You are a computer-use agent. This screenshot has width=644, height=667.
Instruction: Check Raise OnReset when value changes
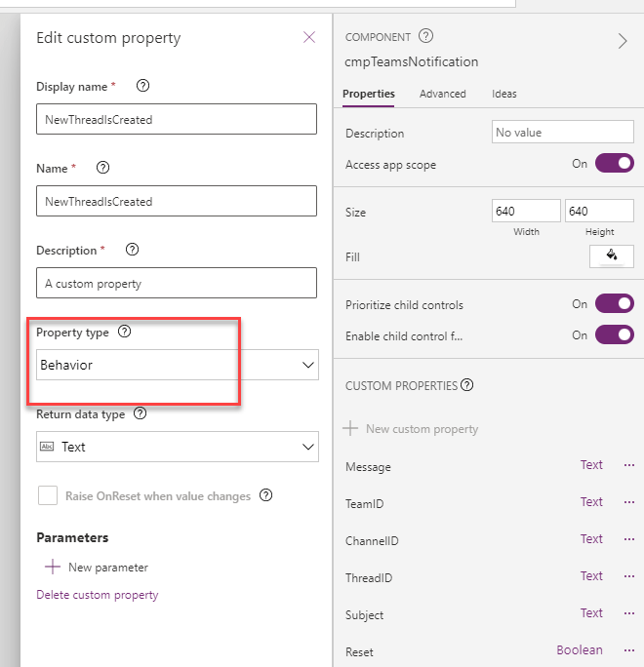[x=48, y=495]
